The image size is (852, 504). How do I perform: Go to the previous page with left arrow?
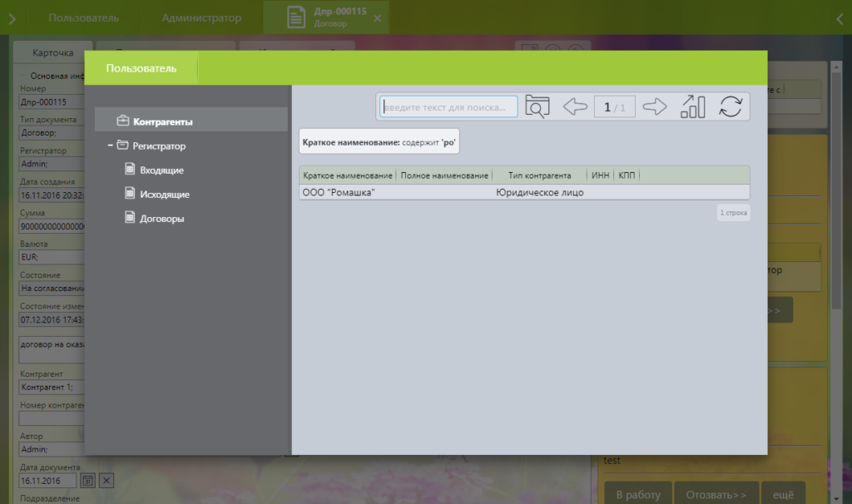575,106
